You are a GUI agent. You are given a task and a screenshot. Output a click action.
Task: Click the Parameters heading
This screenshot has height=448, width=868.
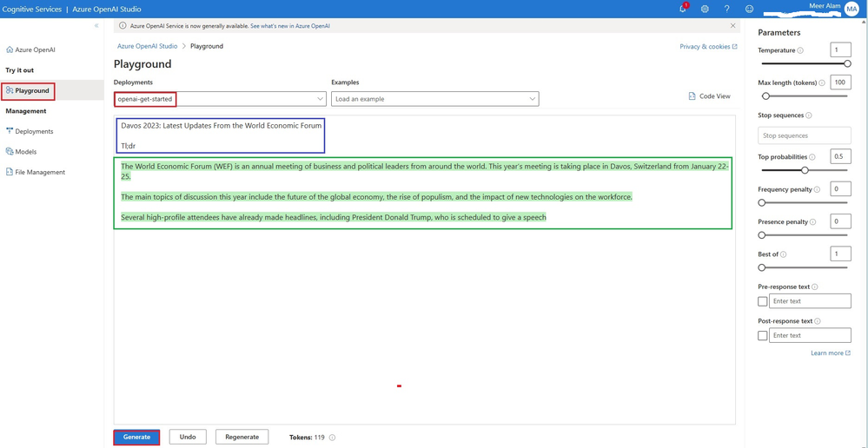779,33
